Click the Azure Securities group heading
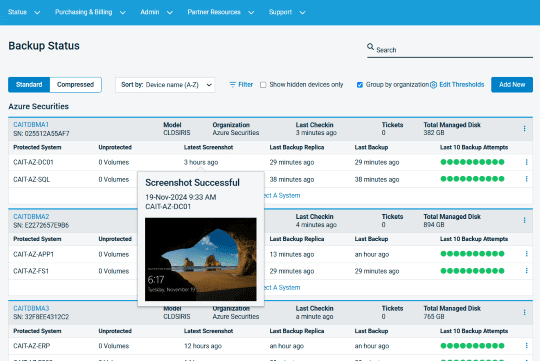 [39, 106]
